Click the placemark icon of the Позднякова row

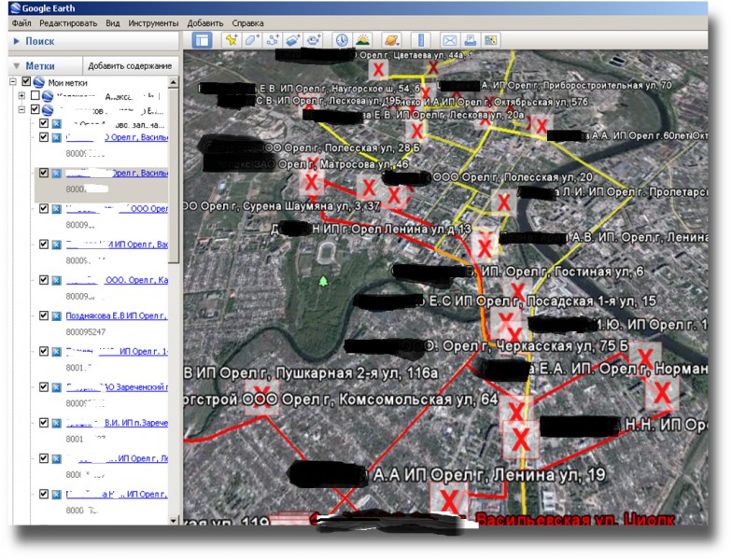[56, 315]
